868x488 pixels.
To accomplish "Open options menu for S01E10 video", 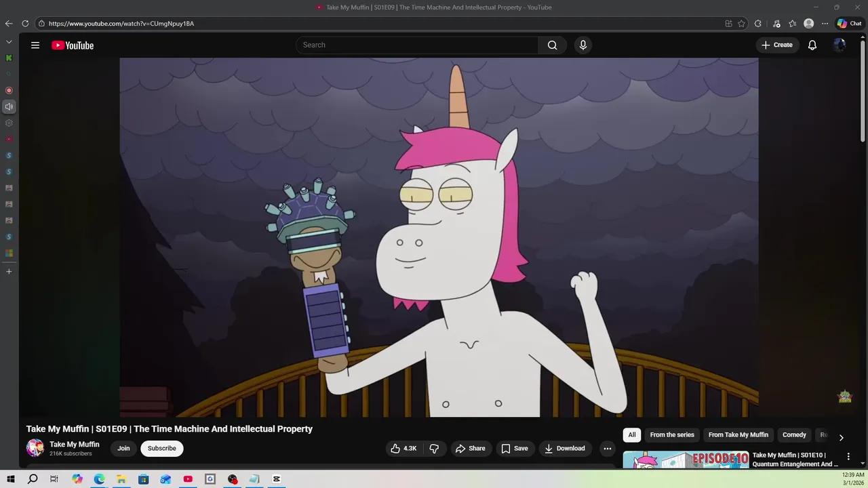I will 848,457.
